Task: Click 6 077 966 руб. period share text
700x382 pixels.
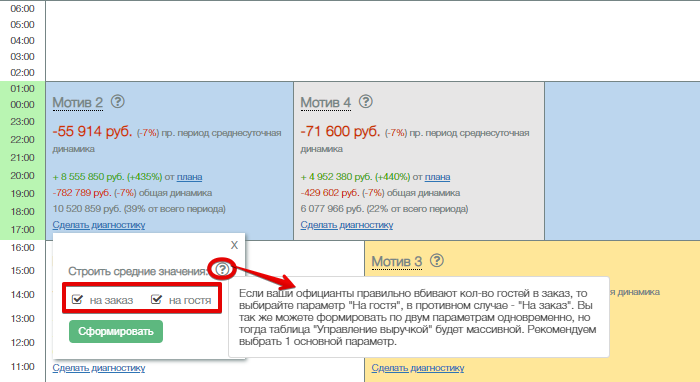Action: coord(384,209)
